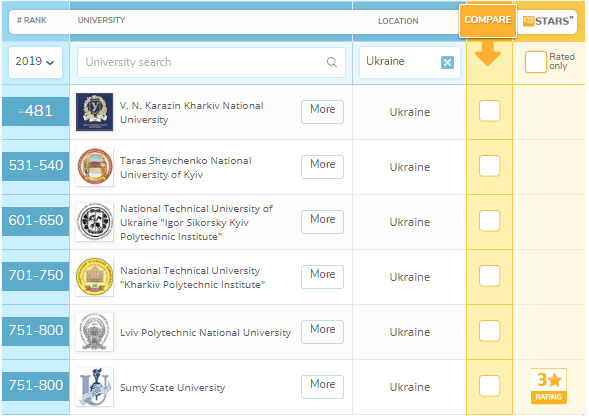Click the QS Stars header logo

tap(548, 21)
